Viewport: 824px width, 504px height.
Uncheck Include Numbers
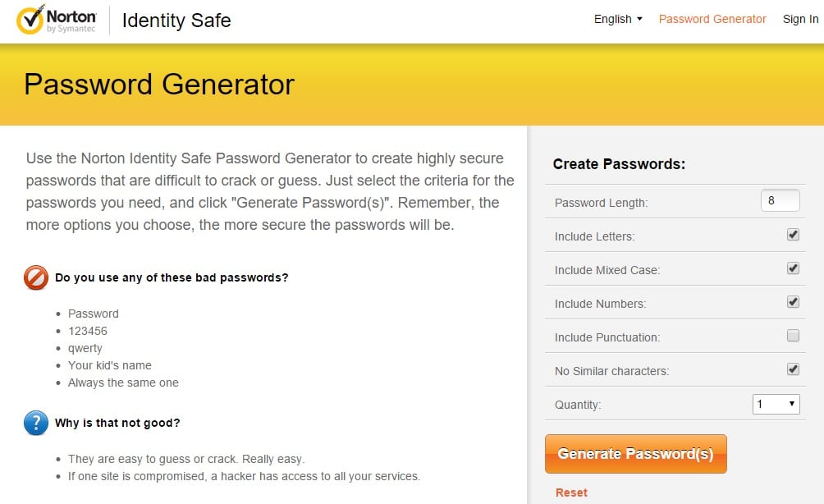(x=793, y=301)
